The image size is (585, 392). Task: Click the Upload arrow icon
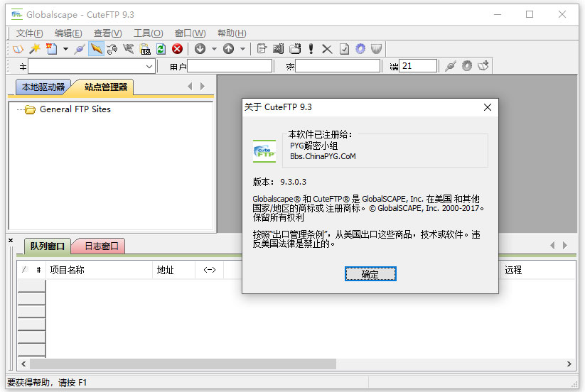(x=228, y=49)
